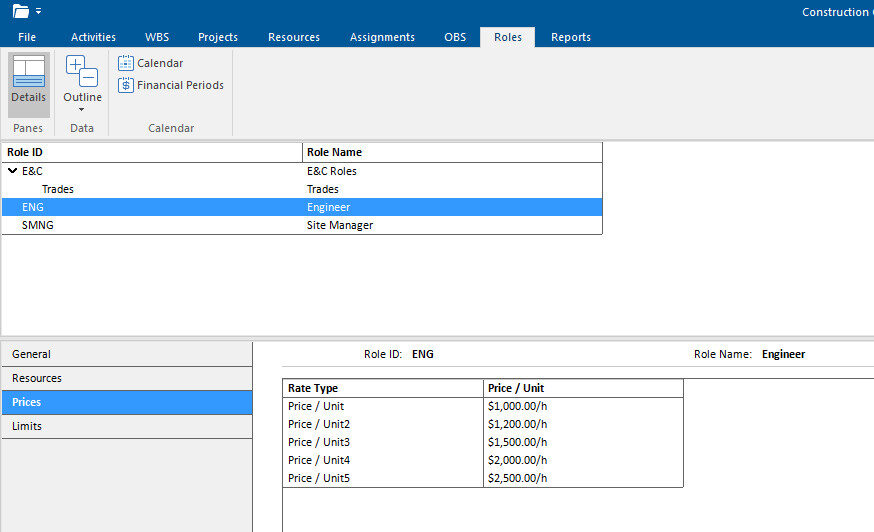Click the open folder icon in title bar
This screenshot has width=874, height=532.
[x=21, y=11]
